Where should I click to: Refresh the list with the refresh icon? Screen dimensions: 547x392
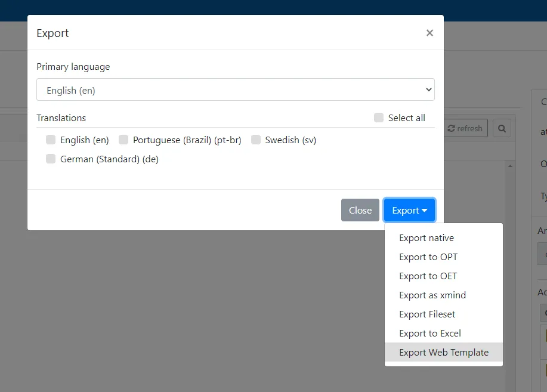coord(465,128)
